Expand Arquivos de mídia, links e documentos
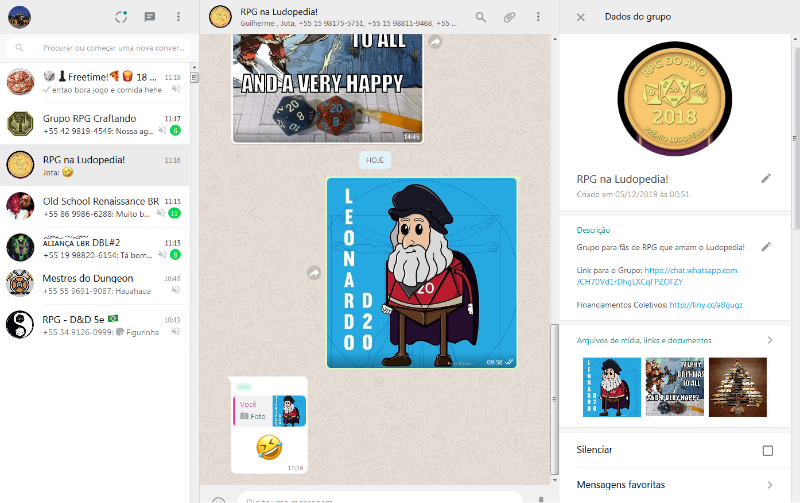Viewport: 800px width, 503px height. (674, 340)
